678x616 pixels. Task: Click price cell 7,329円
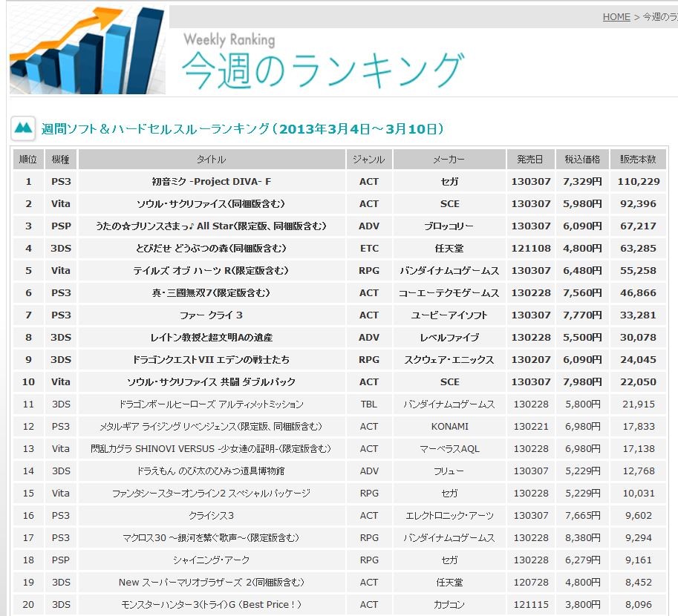(582, 182)
